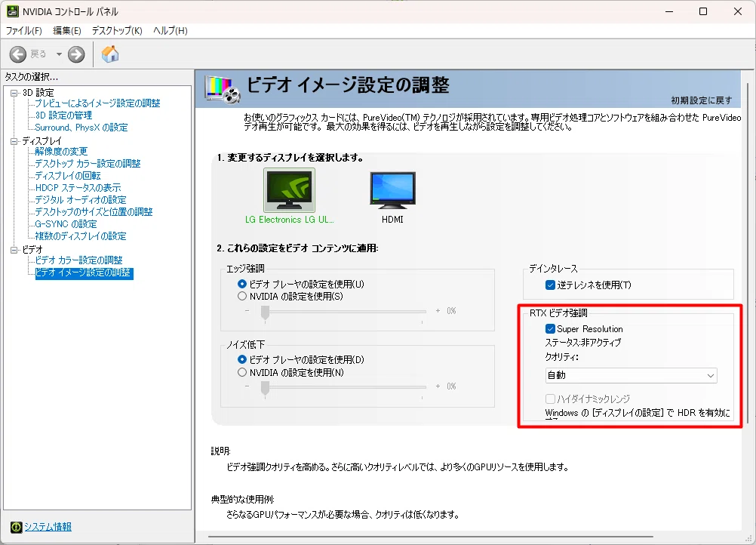Image resolution: width=756 pixels, height=545 pixels.
Task: Click the Back arrow navigation button
Action: coord(18,54)
